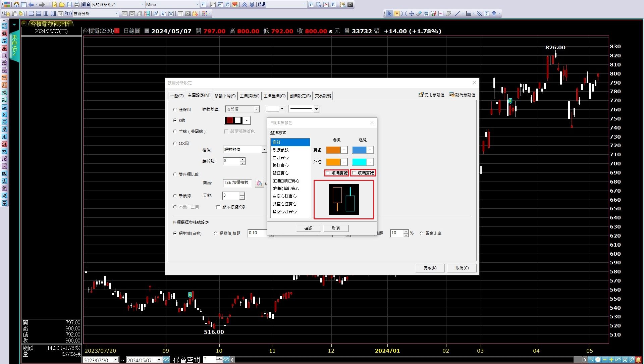Click the yellow plus zoom-in icon
The width and height of the screenshot is (644, 364).
(x=611, y=360)
